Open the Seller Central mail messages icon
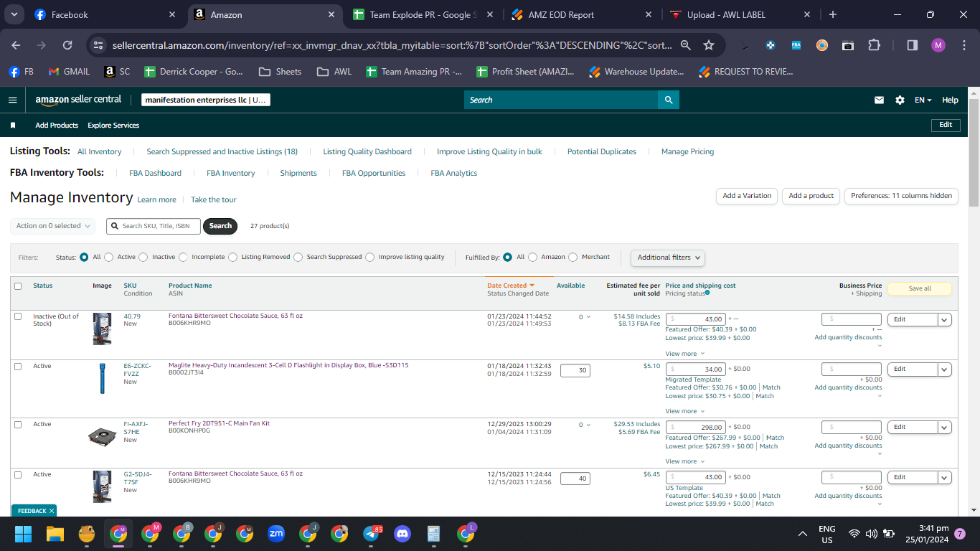This screenshot has height=551, width=980. click(879, 100)
